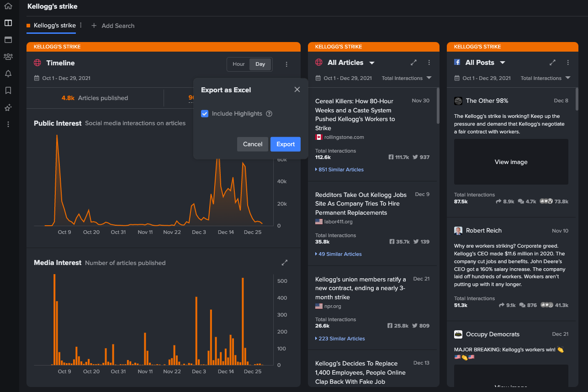588x392 pixels.
Task: Open the All Posts source dropdown
Action: point(503,63)
